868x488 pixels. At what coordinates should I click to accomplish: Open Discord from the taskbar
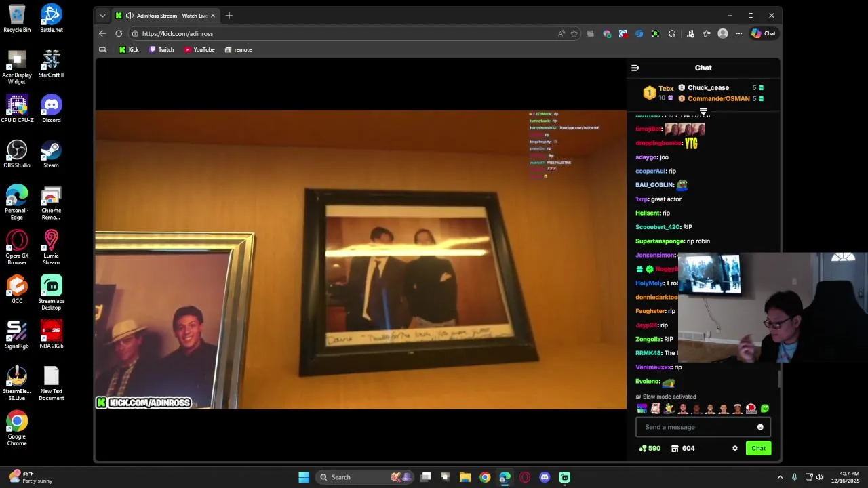(x=545, y=477)
